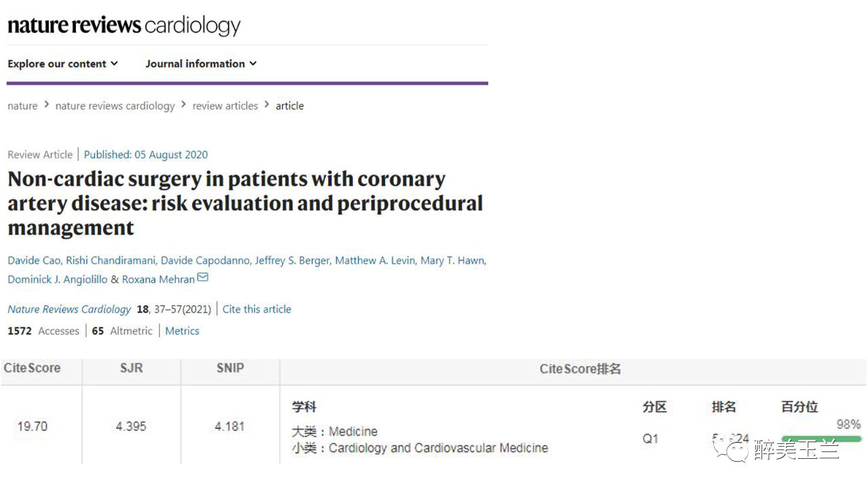
Task: Navigate to review articles breadcrumb
Action: click(225, 106)
